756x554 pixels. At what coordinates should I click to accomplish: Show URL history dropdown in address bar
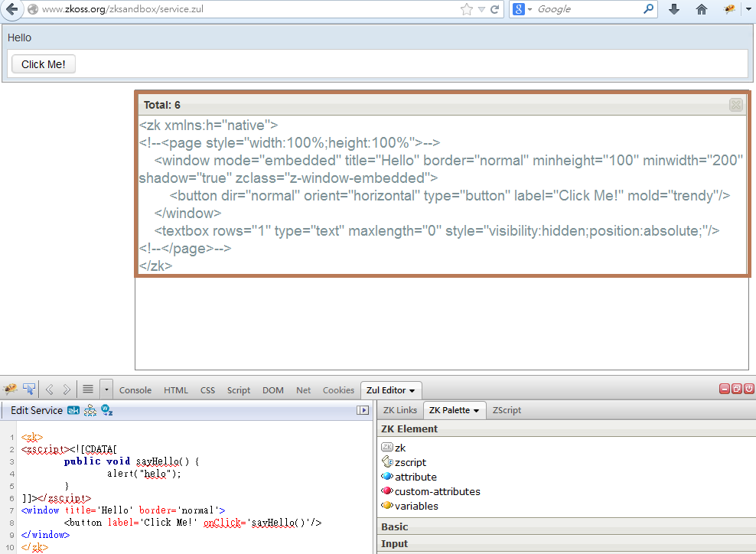pyautogui.click(x=481, y=9)
